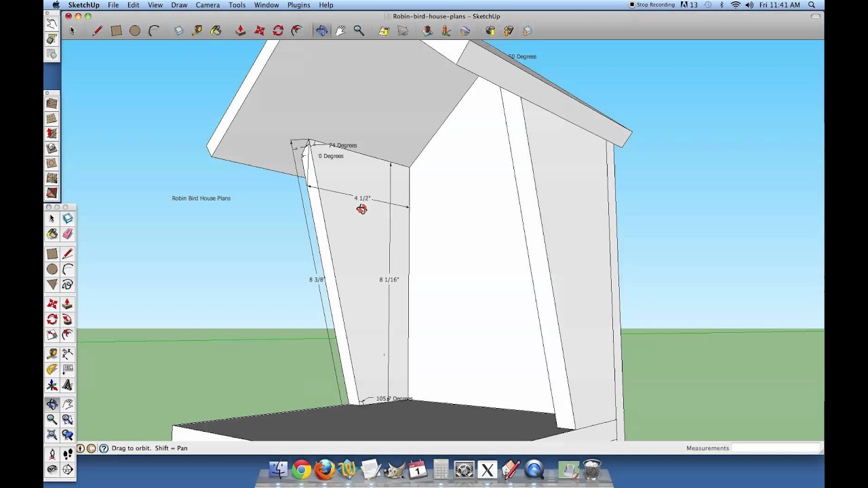Select the Polygon tool in Large Tool Set
This screenshot has width=868, height=488.
[52, 285]
